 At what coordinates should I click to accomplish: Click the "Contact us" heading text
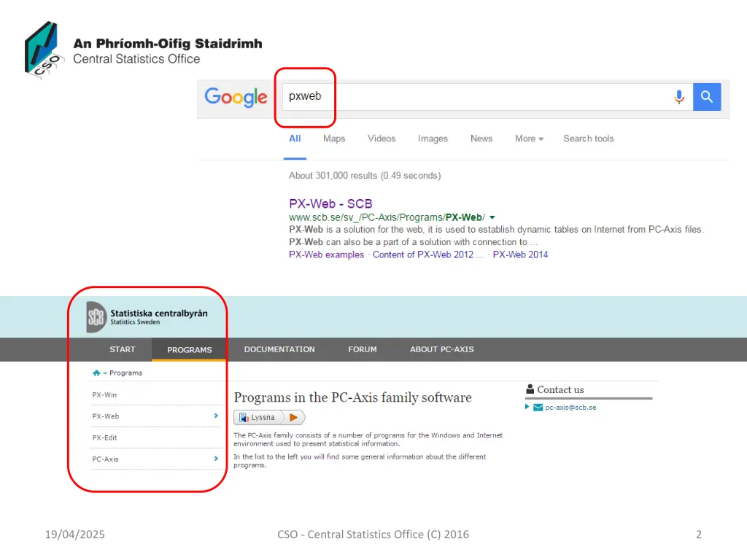pos(560,389)
